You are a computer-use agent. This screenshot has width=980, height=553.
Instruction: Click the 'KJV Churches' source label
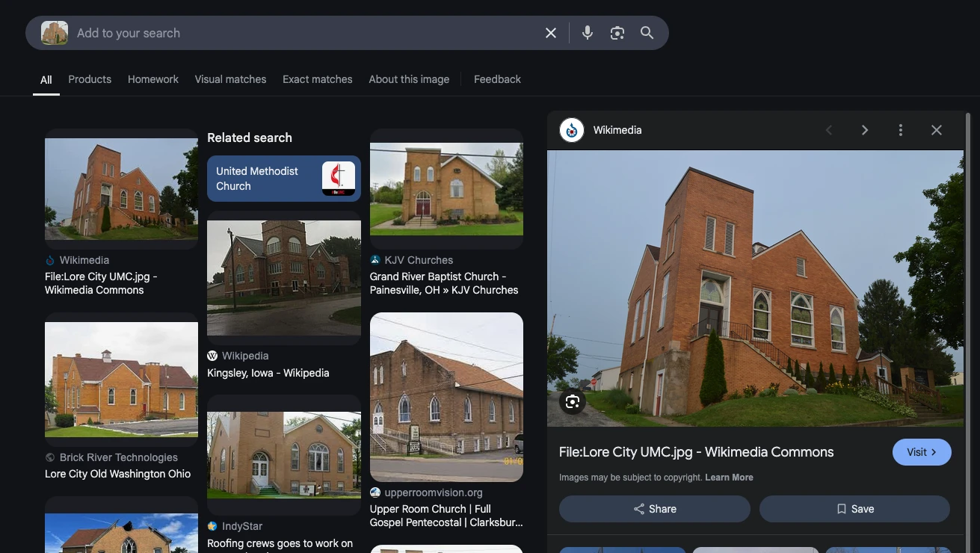(x=419, y=260)
